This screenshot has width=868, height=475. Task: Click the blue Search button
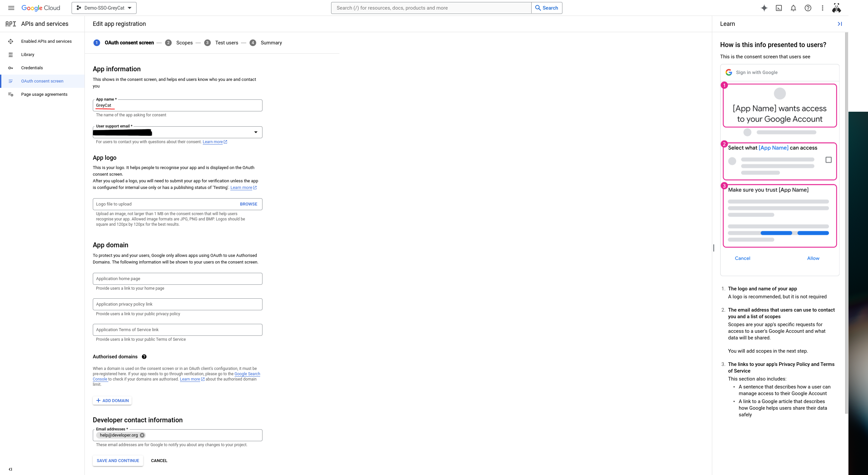(547, 8)
